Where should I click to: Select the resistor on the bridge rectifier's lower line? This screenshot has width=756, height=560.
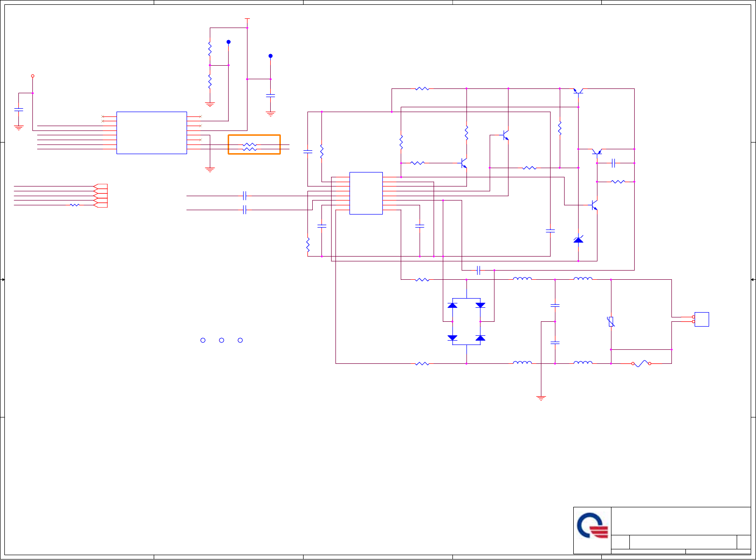(x=422, y=363)
